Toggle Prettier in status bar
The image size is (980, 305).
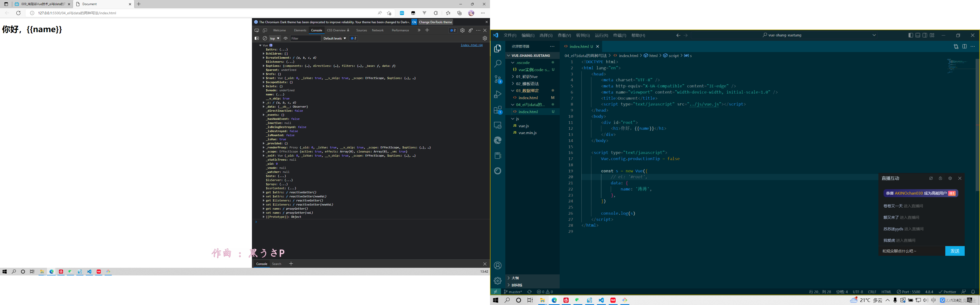pyautogui.click(x=947, y=292)
